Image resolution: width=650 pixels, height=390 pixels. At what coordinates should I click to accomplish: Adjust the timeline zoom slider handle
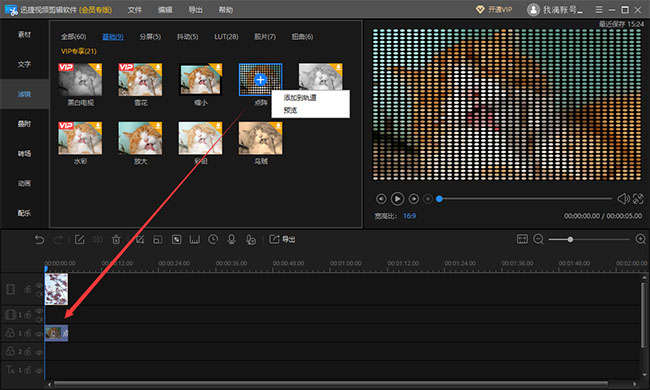[570, 239]
